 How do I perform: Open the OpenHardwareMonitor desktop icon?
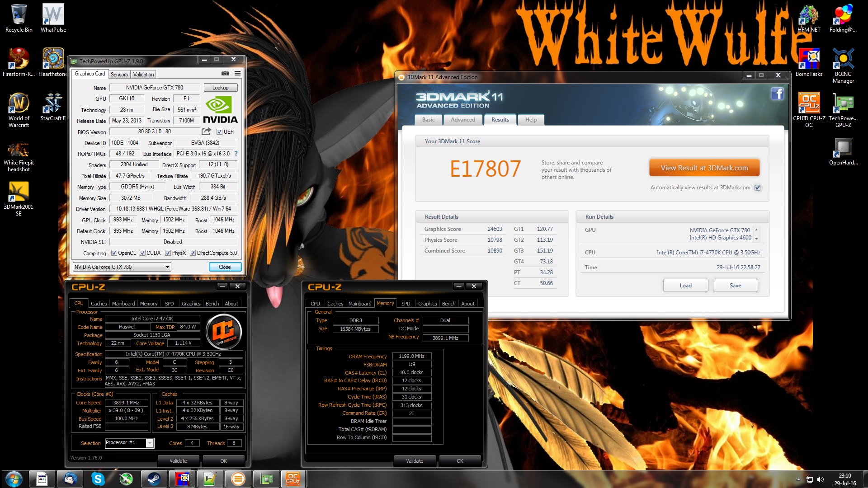pyautogui.click(x=843, y=152)
